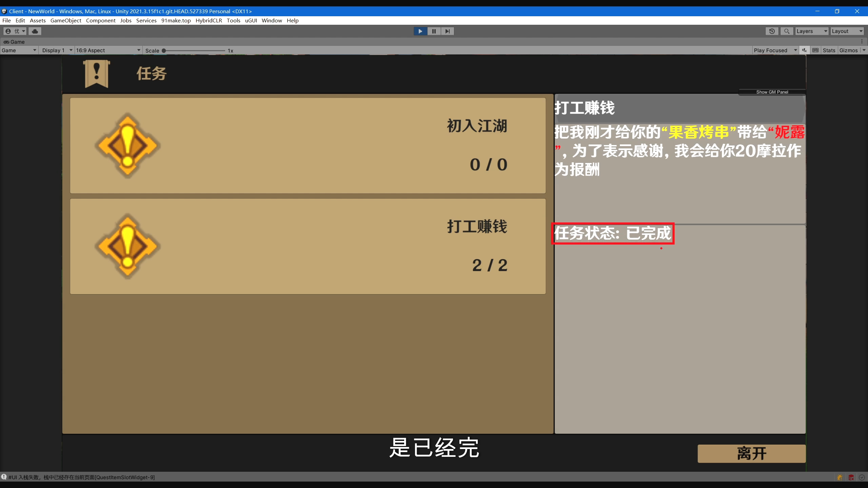Click the Game view Scale slider
Image resolution: width=868 pixels, height=488 pixels.
point(194,50)
